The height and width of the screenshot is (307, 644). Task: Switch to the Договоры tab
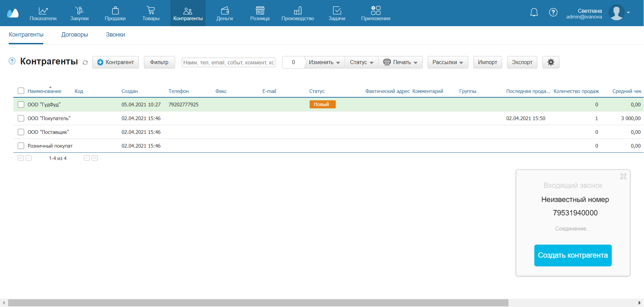tap(74, 35)
